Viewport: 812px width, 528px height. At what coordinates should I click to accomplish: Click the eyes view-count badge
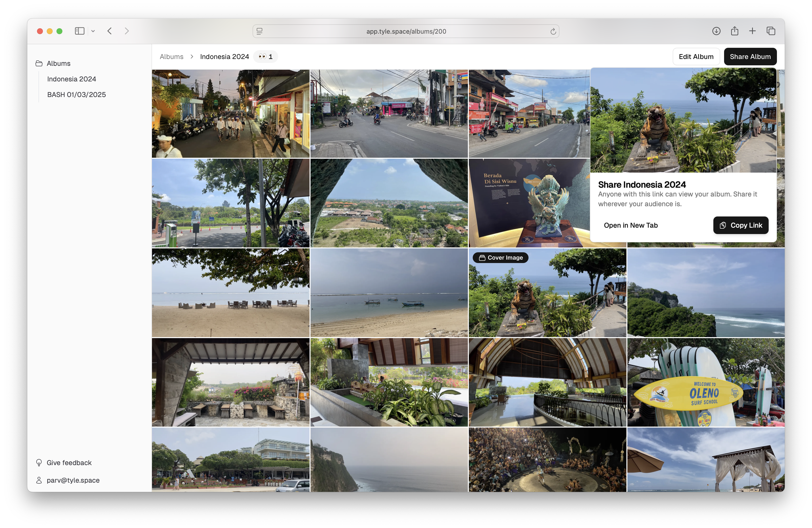pyautogui.click(x=265, y=57)
